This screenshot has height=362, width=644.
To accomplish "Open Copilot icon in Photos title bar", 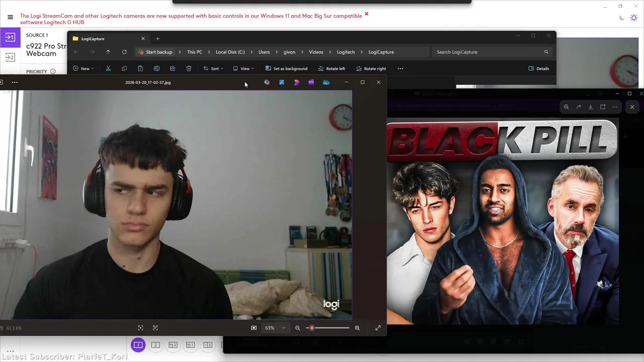I will point(267,82).
